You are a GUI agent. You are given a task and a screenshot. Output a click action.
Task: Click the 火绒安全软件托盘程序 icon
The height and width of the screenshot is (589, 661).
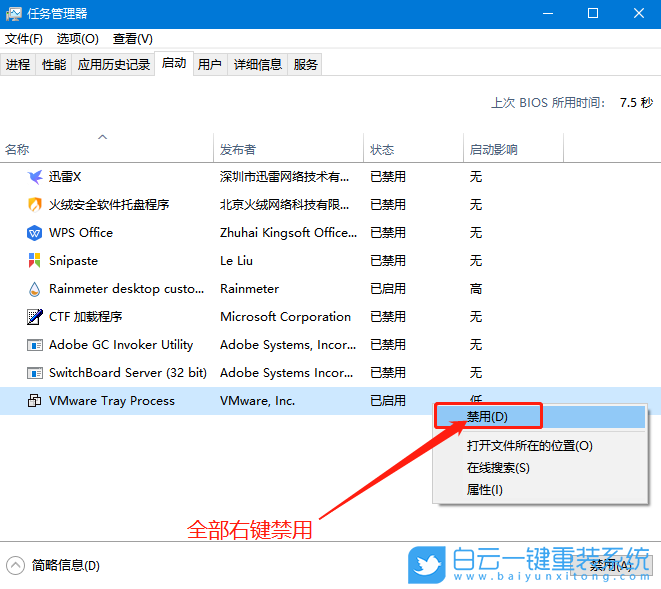35,205
